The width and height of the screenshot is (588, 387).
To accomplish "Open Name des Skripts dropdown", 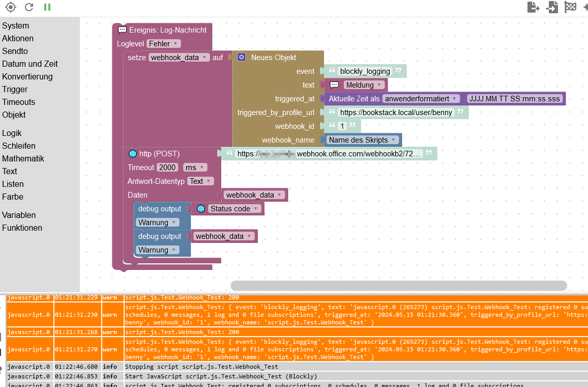I will pos(362,140).
